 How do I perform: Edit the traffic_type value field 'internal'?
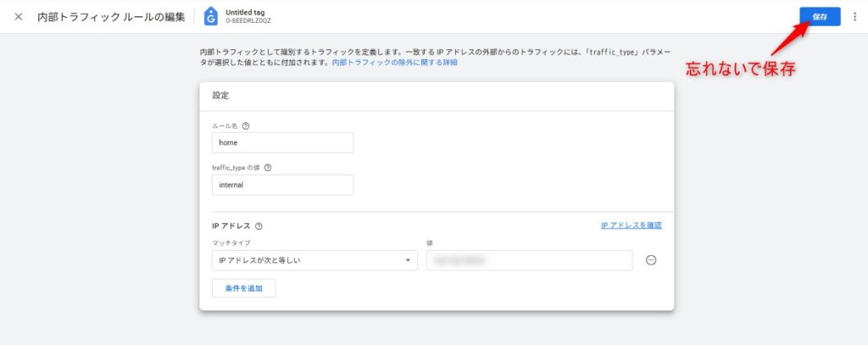[x=282, y=185]
